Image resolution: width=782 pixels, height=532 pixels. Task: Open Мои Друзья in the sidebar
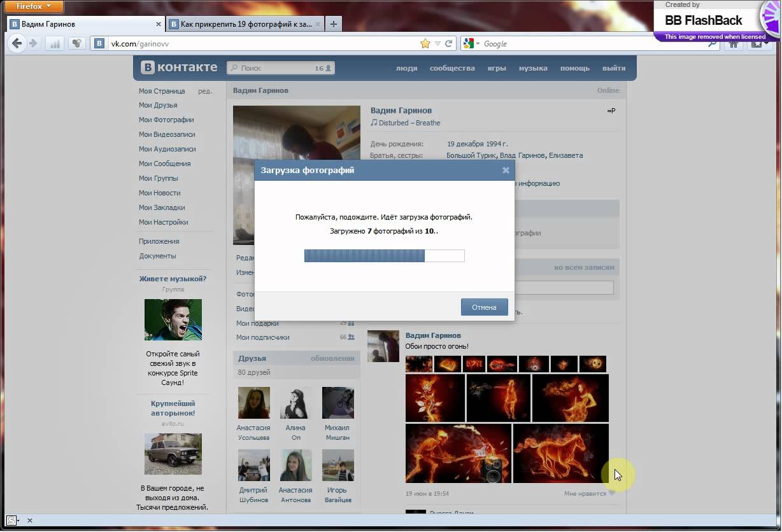coord(158,106)
